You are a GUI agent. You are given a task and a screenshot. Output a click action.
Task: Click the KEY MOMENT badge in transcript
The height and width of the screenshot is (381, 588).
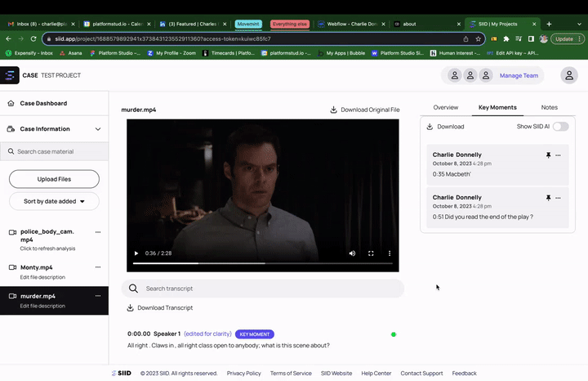tap(255, 334)
